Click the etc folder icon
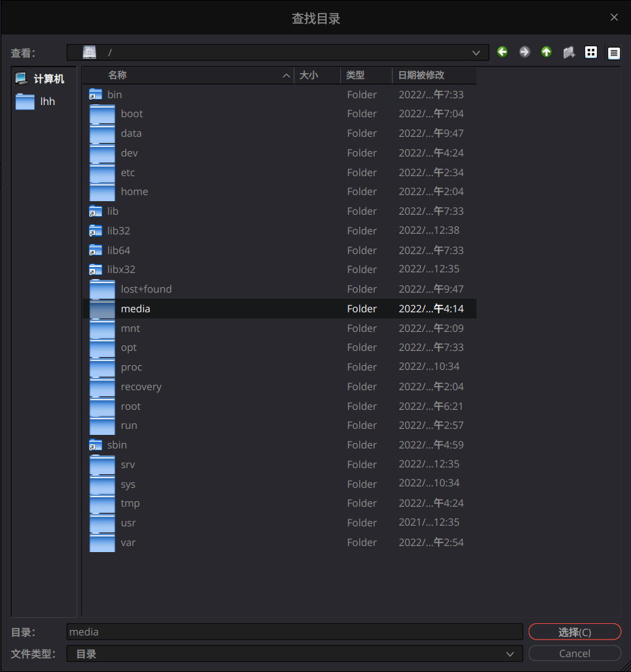The width and height of the screenshot is (631, 672). (102, 173)
